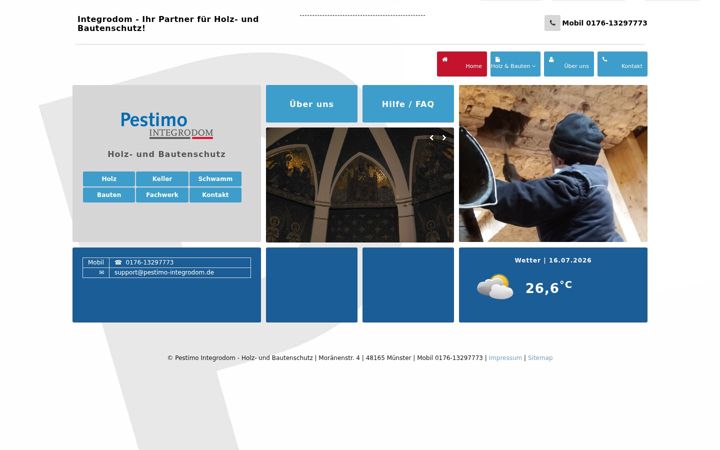Screen dimensions: 720x450
Task: Click the person icon in the Über uns nav button
Action: pos(551,59)
